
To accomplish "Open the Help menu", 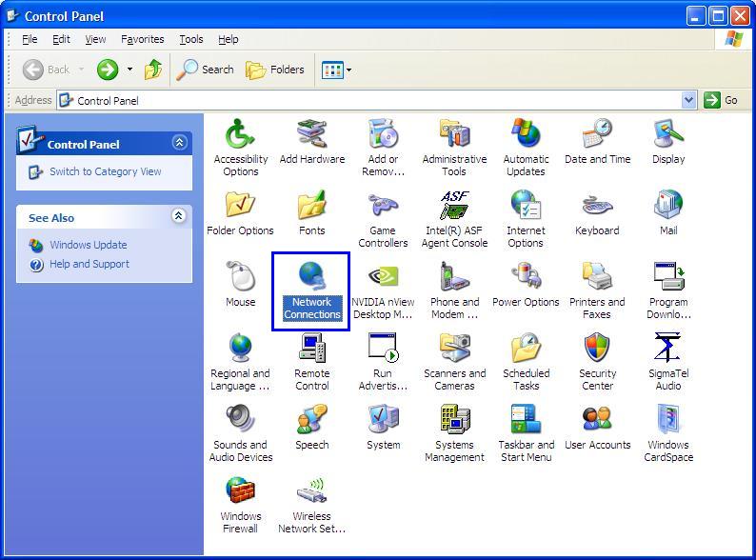I will click(229, 39).
